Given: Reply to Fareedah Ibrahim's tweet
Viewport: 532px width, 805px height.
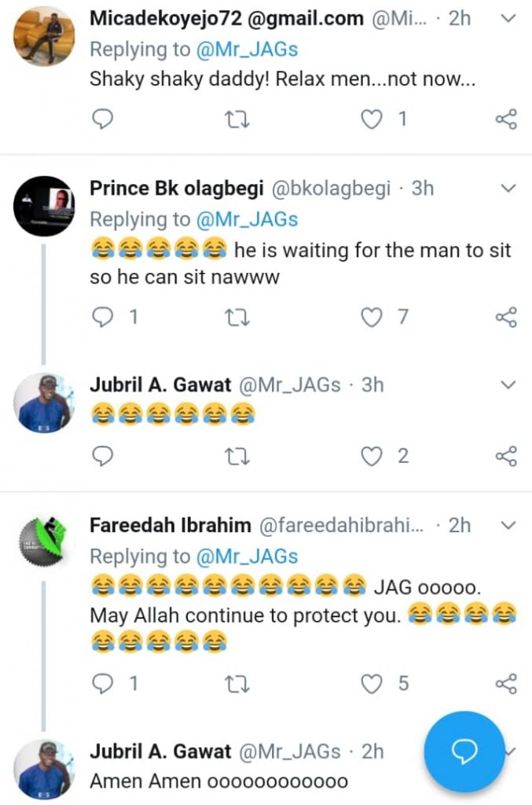Looking at the screenshot, I should coord(103,683).
